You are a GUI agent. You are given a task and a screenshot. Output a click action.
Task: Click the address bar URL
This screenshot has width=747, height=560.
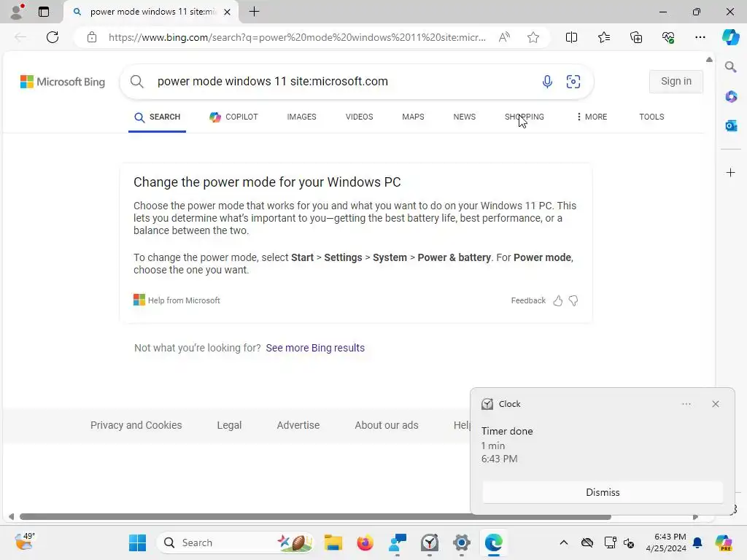click(297, 38)
